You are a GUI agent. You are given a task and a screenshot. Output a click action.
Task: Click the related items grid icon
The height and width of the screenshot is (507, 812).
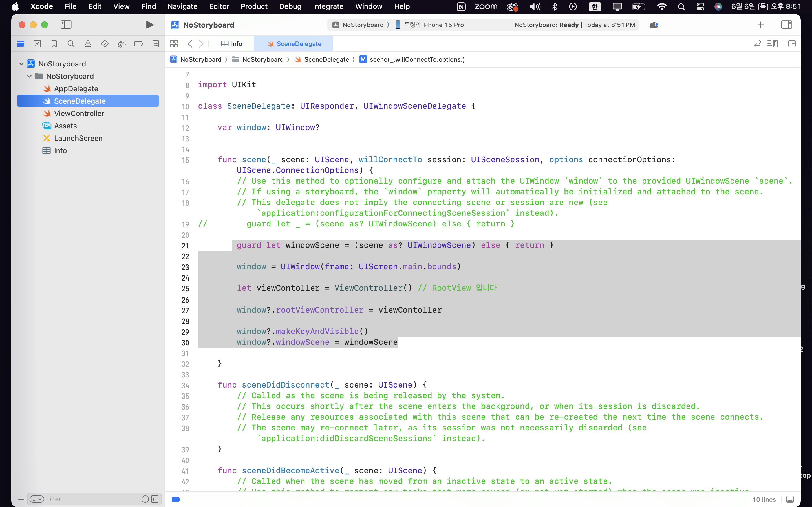(x=174, y=44)
